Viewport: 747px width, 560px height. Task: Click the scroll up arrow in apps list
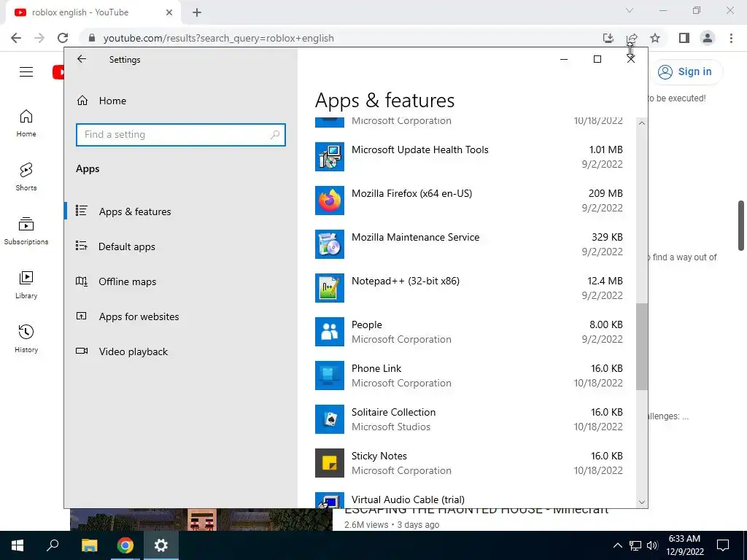tap(642, 123)
